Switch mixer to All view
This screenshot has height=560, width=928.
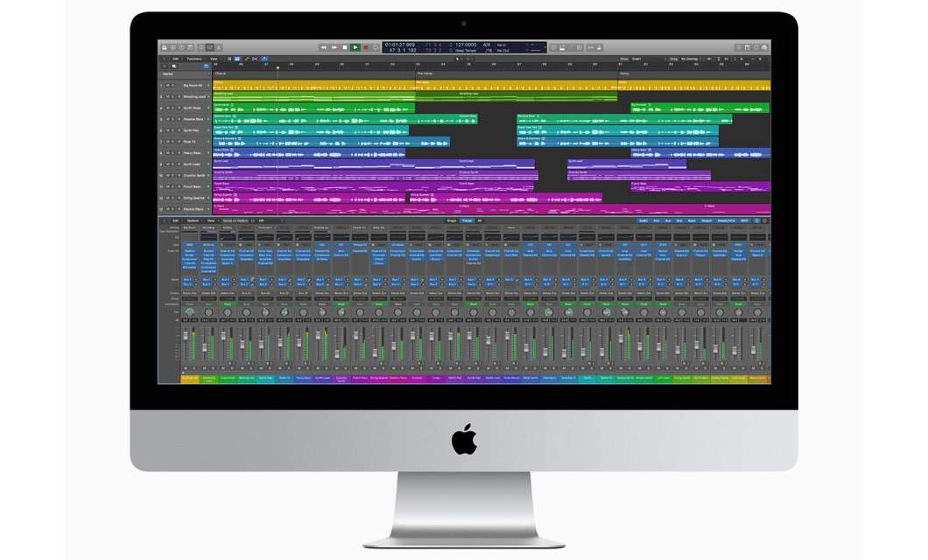click(x=480, y=220)
